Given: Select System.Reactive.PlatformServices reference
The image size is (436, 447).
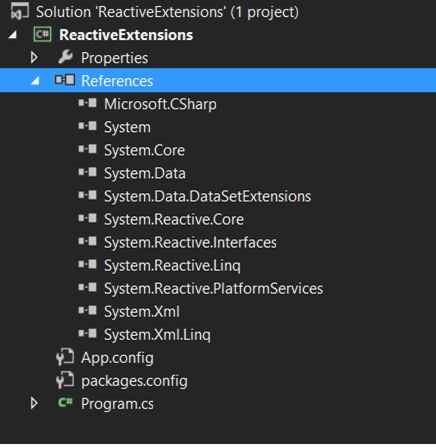Looking at the screenshot, I should pyautogui.click(x=213, y=289).
